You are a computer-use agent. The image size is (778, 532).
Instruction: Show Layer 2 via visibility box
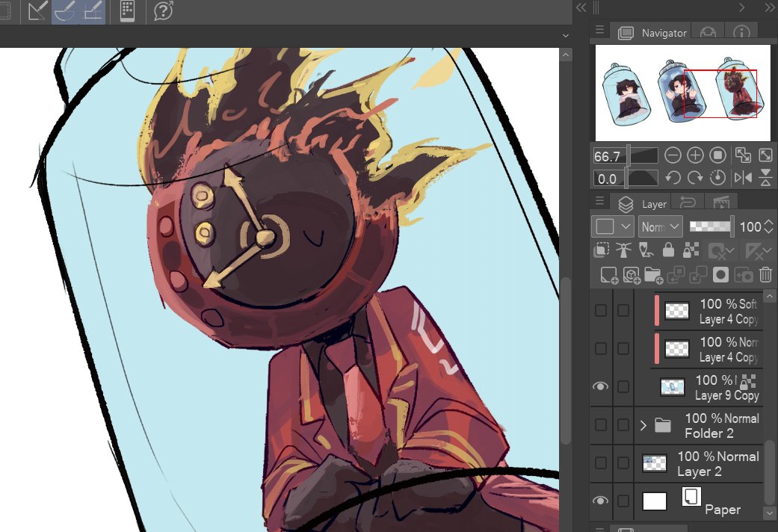(600, 463)
